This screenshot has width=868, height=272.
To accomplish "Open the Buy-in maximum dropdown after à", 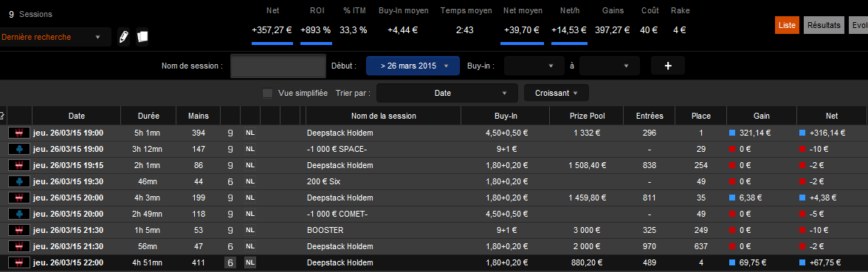I will pyautogui.click(x=610, y=66).
